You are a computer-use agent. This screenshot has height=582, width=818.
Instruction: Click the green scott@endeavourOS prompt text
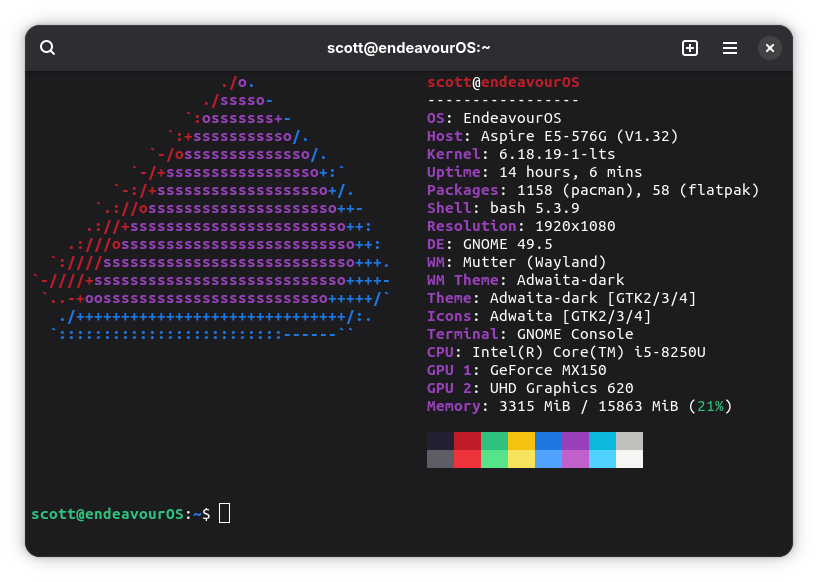pyautogui.click(x=107, y=513)
